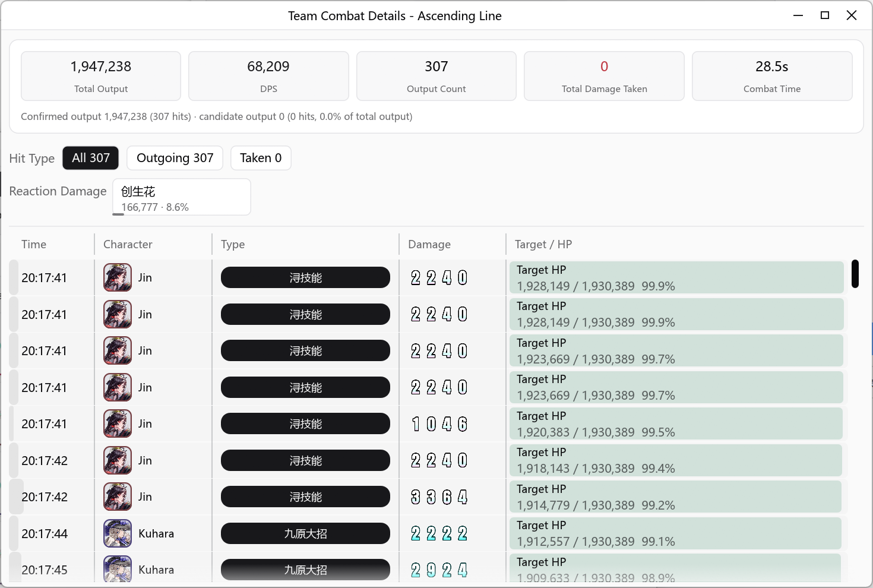This screenshot has width=873, height=588.
Task: Click the Damage column header
Action: 429,244
